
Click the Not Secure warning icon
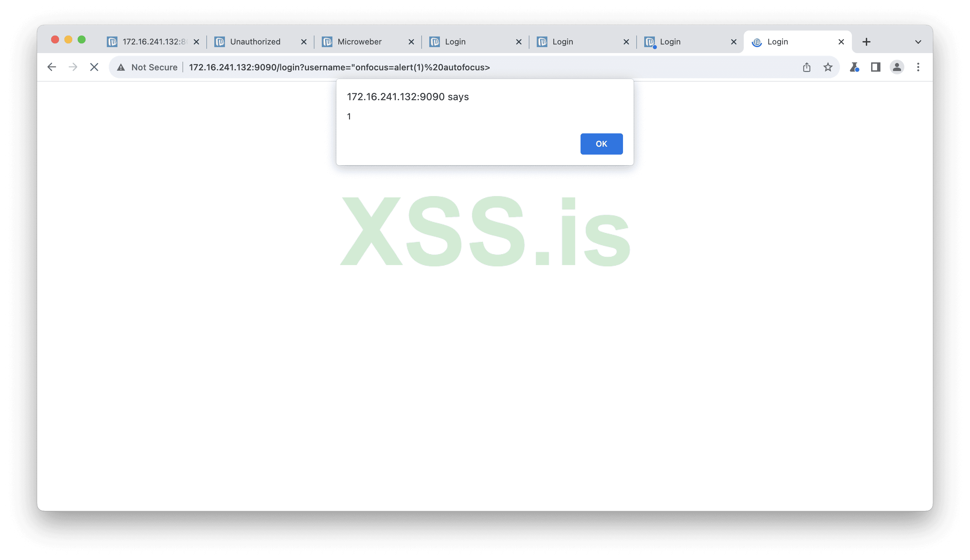pyautogui.click(x=121, y=67)
